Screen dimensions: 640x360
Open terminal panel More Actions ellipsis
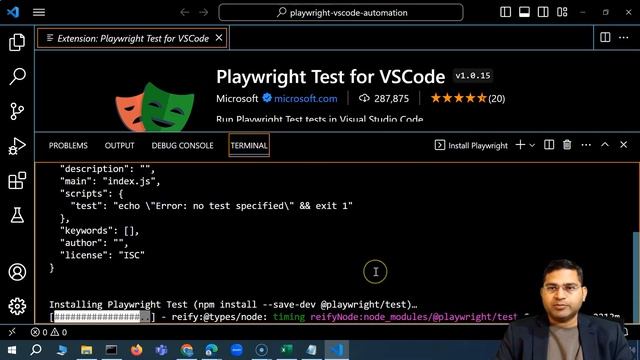[586, 145]
